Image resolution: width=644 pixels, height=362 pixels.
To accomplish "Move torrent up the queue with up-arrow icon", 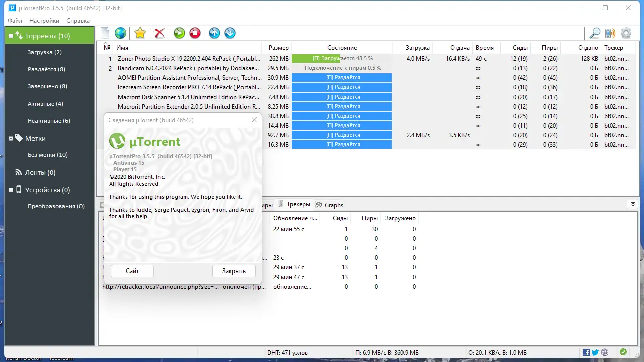I will tap(214, 33).
